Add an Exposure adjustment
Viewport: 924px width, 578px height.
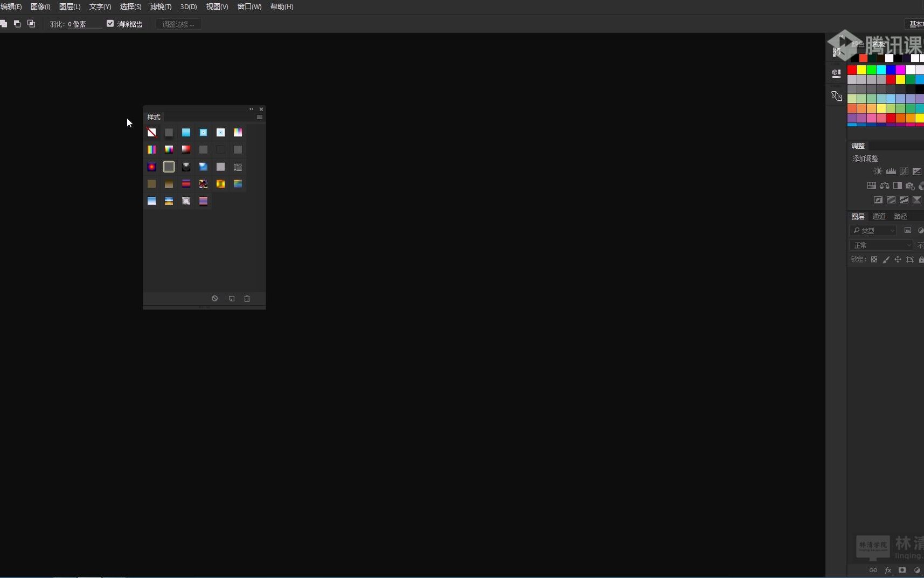[917, 171]
